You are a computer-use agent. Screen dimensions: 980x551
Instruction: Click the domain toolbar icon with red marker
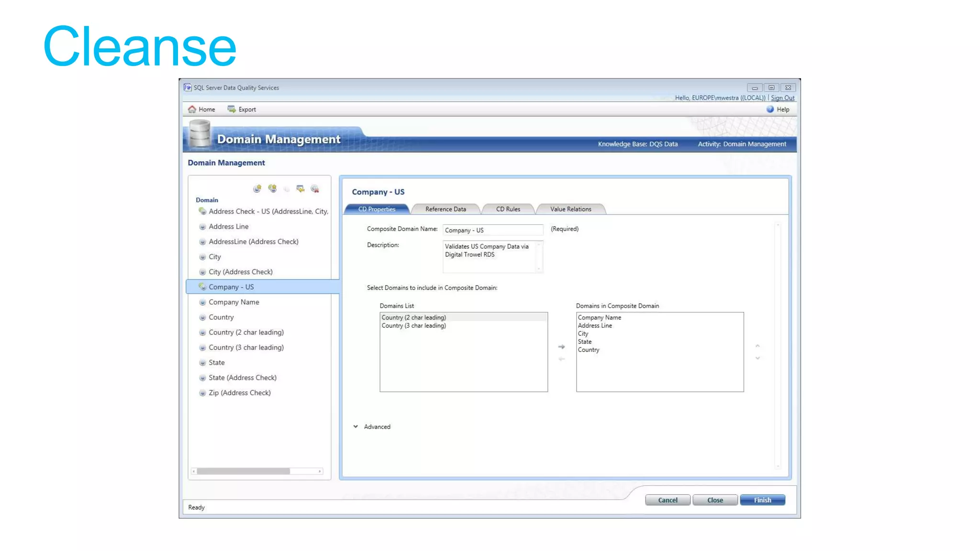click(315, 188)
